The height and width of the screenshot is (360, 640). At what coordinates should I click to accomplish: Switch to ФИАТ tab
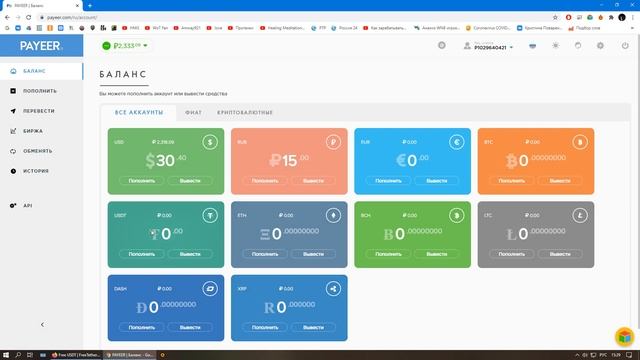[x=193, y=112]
